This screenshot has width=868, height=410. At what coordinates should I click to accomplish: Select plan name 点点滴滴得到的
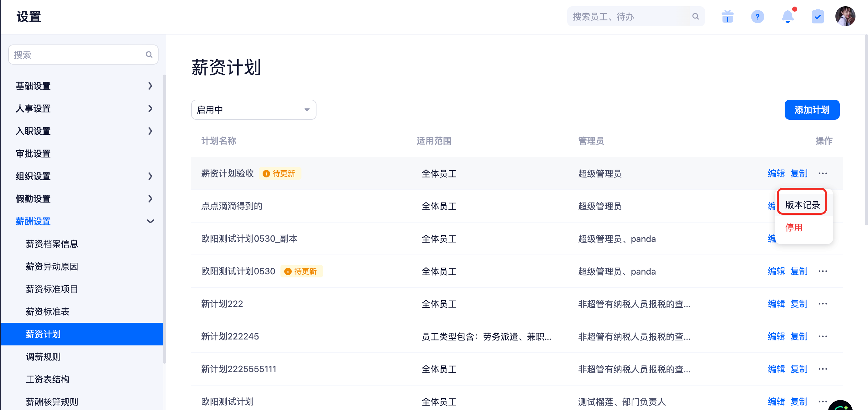tap(232, 206)
